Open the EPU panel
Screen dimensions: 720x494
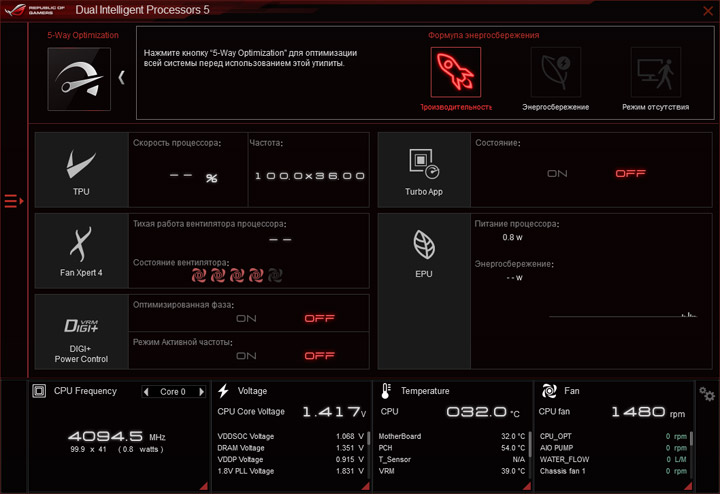[424, 291]
